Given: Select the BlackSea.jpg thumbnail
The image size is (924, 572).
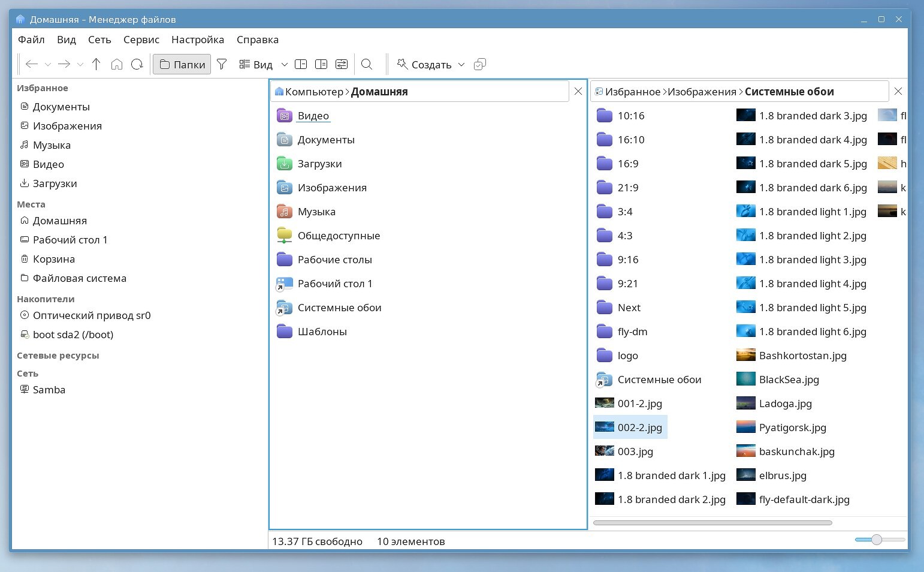Looking at the screenshot, I should [746, 379].
